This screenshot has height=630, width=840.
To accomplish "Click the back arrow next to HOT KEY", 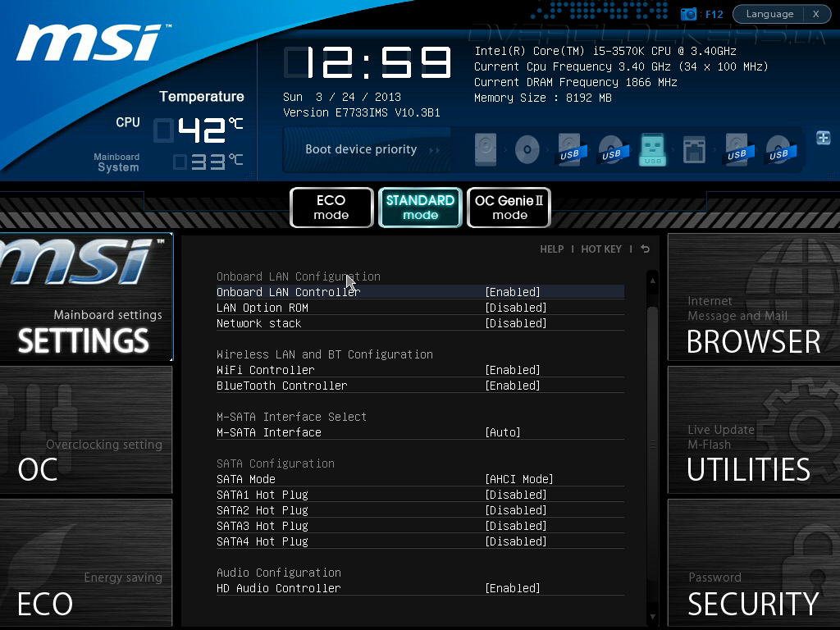I will (645, 249).
